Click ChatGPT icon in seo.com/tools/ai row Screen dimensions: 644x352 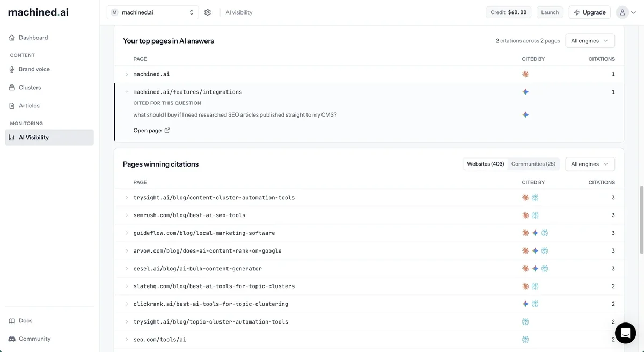pyautogui.click(x=525, y=339)
